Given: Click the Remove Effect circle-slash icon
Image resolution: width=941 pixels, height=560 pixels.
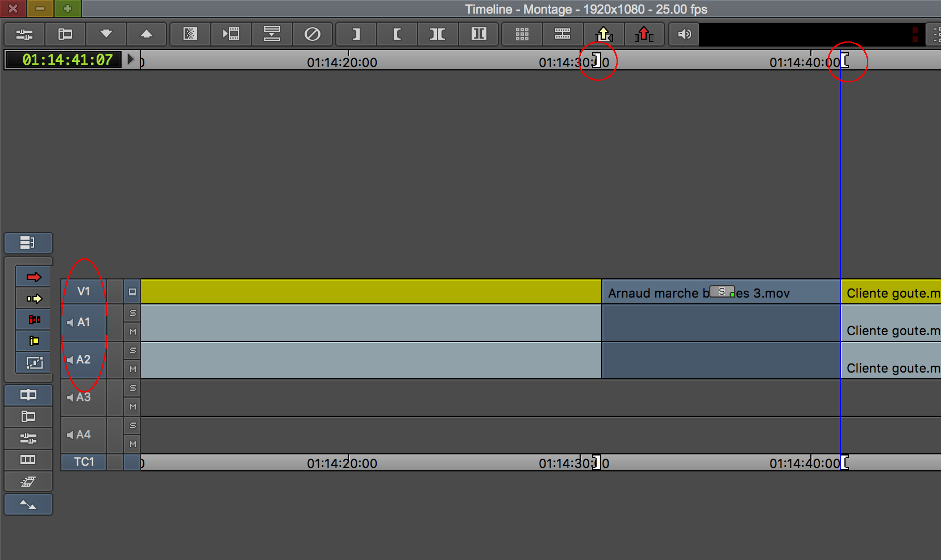Looking at the screenshot, I should click(313, 34).
